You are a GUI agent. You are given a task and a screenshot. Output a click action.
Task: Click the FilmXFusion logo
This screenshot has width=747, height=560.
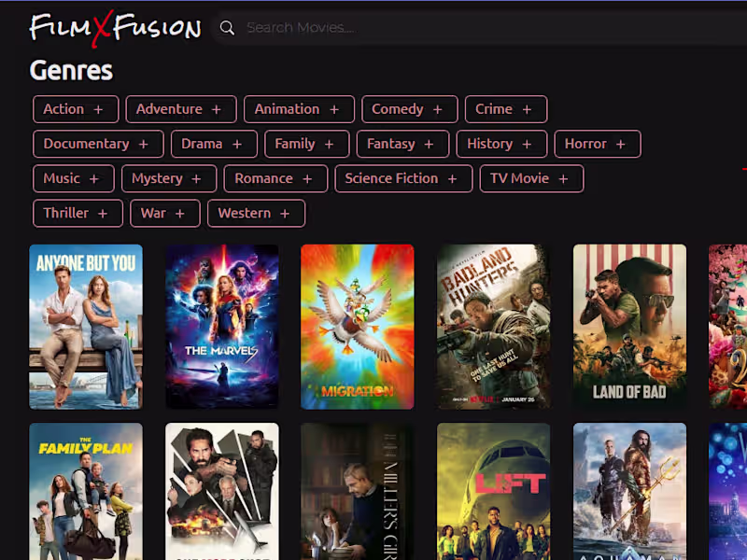click(115, 28)
